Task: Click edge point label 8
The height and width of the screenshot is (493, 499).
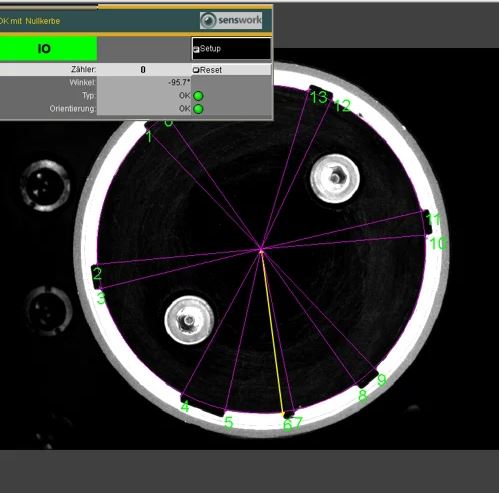Action: coord(363,396)
